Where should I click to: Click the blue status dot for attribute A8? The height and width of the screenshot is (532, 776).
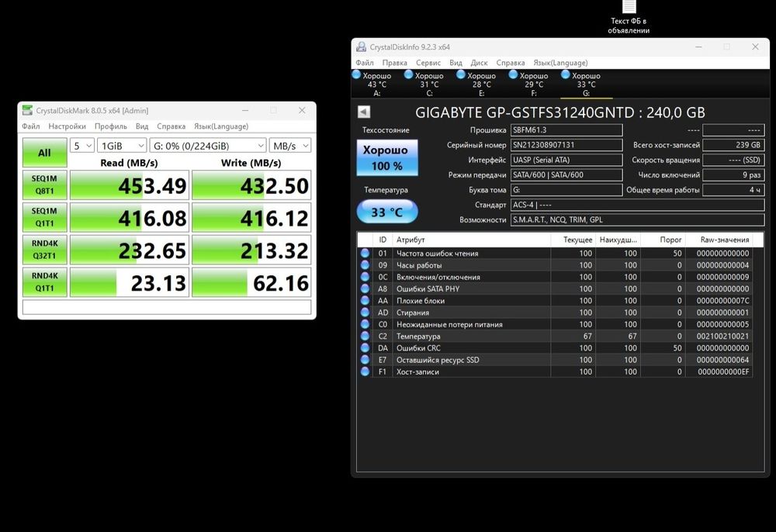click(365, 288)
